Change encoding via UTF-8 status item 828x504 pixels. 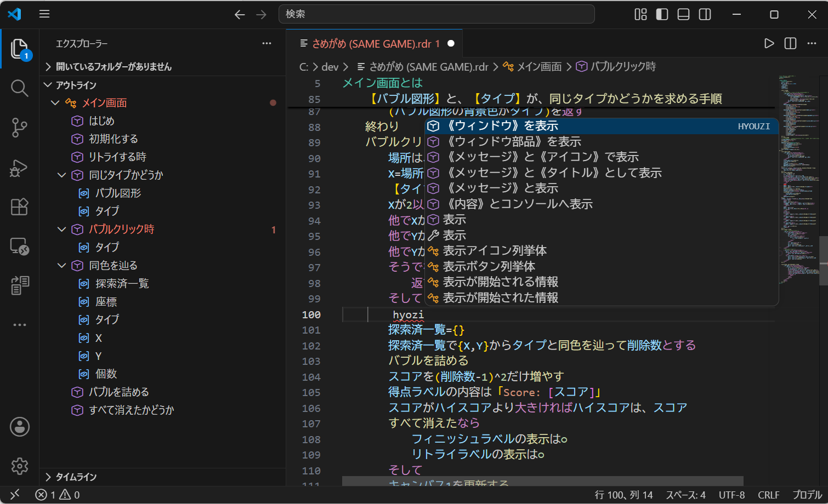coord(731,495)
